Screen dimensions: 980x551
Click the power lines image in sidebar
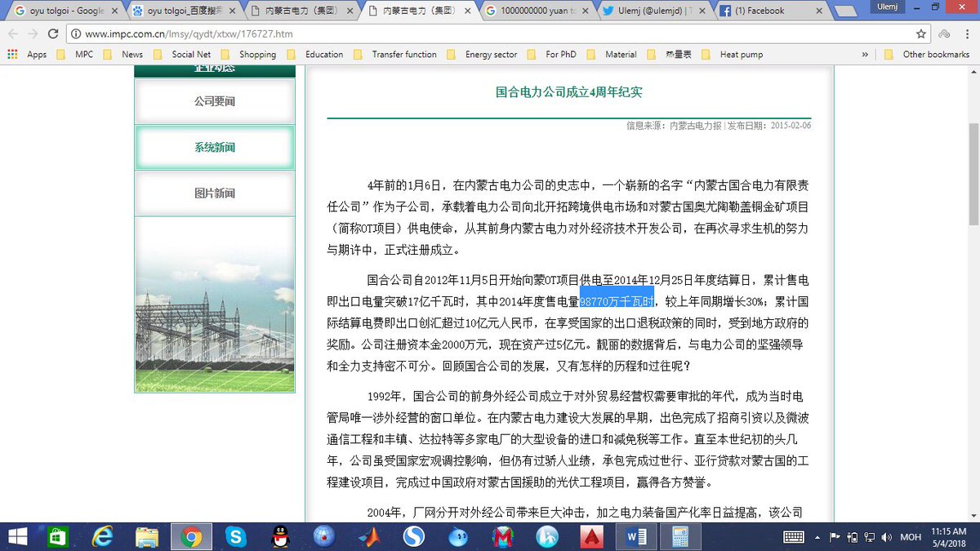coord(215,304)
